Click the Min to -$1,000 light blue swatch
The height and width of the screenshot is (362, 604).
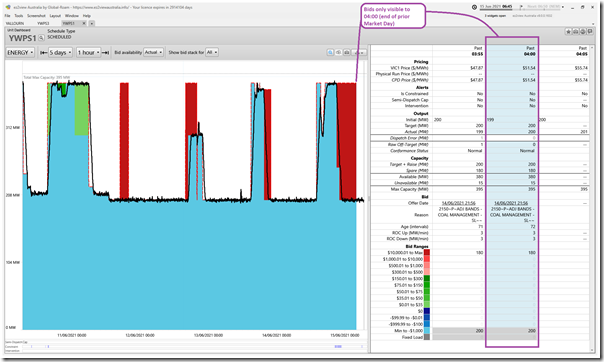coord(427,331)
